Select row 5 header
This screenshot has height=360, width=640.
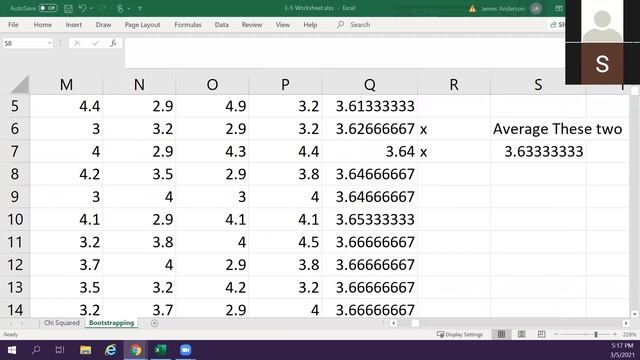tap(15, 106)
